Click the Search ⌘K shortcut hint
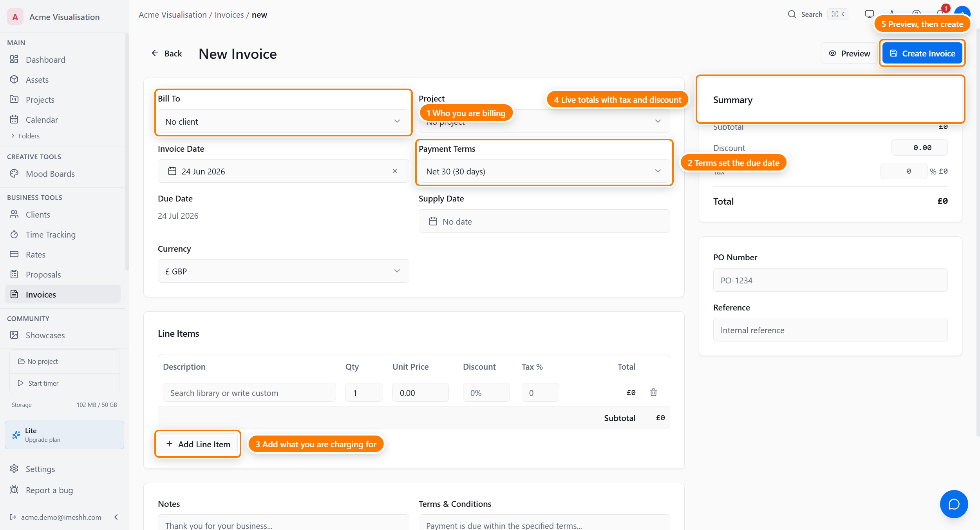Screen dimensions: 980x530 (838, 14)
